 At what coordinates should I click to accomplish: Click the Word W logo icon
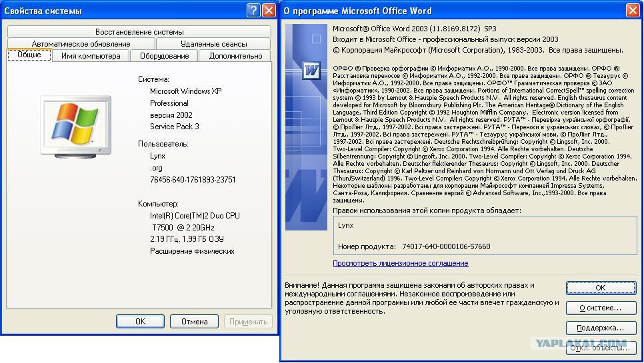(x=311, y=71)
